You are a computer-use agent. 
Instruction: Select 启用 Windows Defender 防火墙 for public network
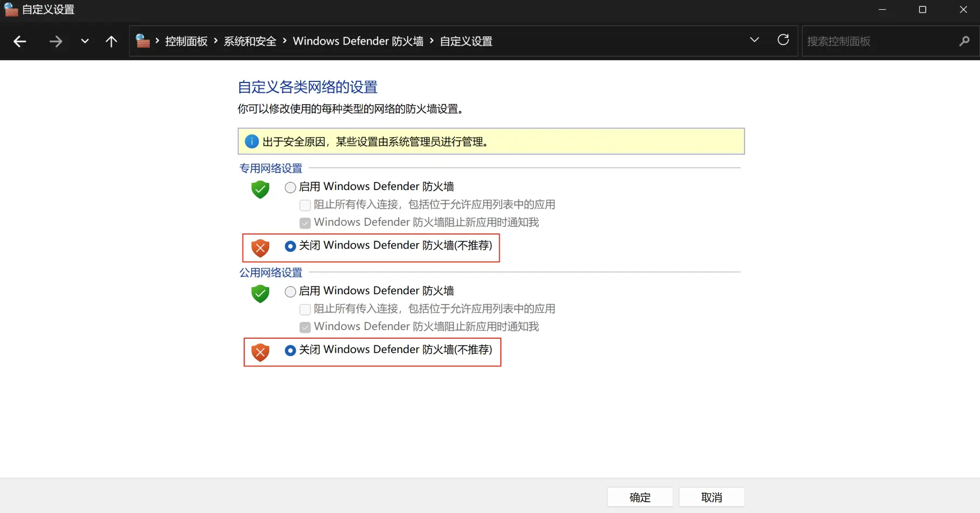(290, 292)
